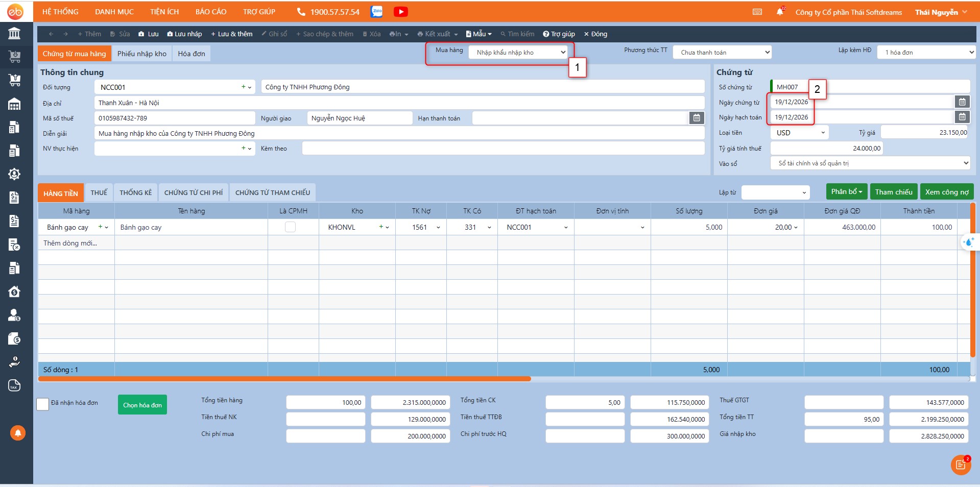Open the Zalo chat icon

click(377, 12)
